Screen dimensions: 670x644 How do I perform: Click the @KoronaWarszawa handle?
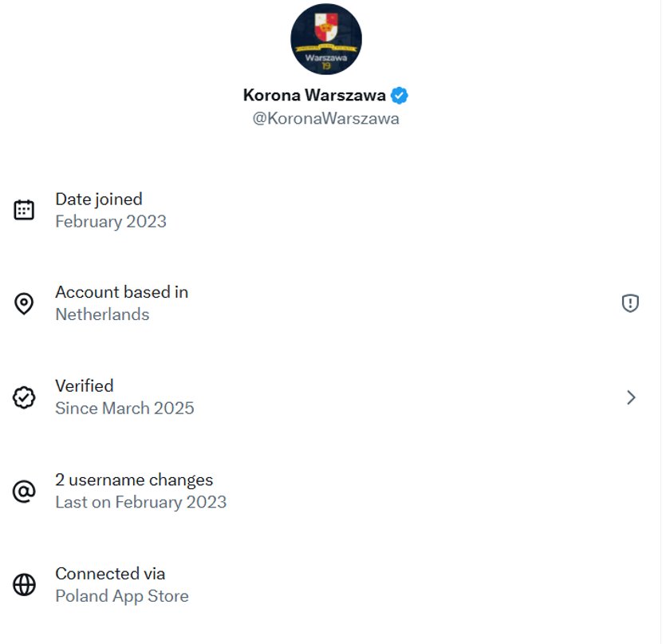coord(327,118)
